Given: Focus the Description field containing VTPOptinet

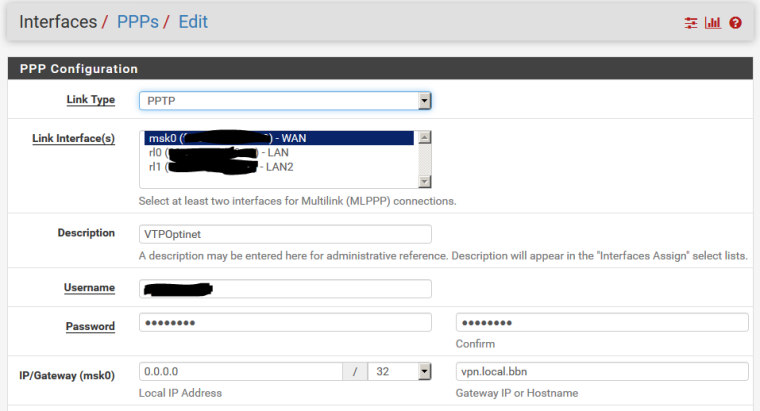Looking at the screenshot, I should pos(285,234).
